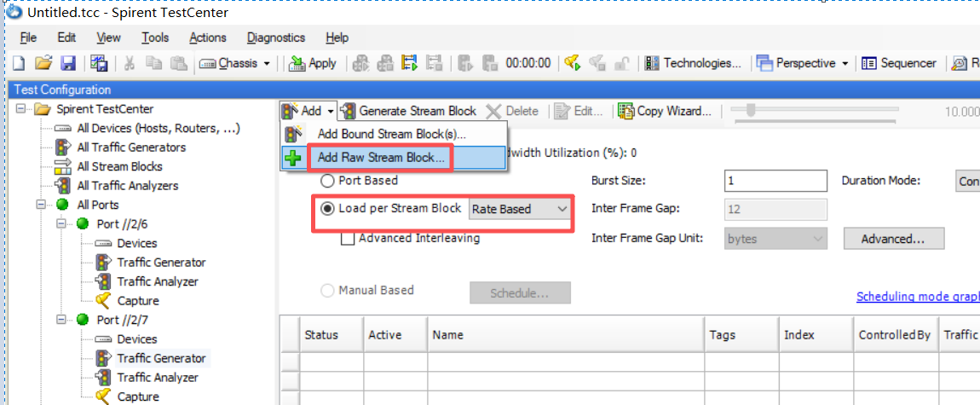
Task: Open the Scheduling mode graph link
Action: [x=918, y=296]
